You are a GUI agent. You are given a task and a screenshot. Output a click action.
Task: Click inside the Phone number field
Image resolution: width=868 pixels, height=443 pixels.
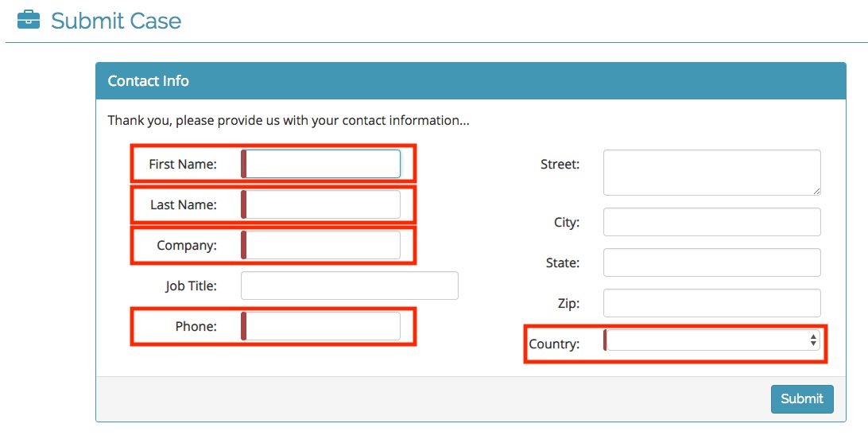(x=320, y=326)
